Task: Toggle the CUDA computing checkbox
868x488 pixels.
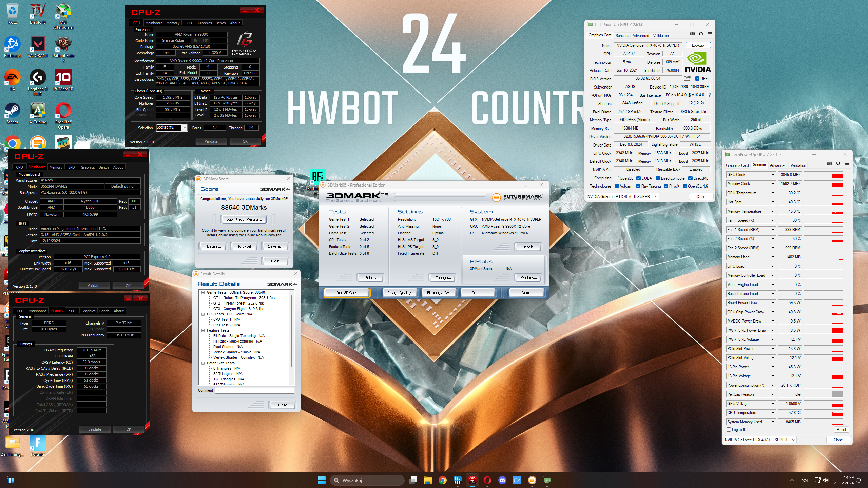Action: [638, 178]
